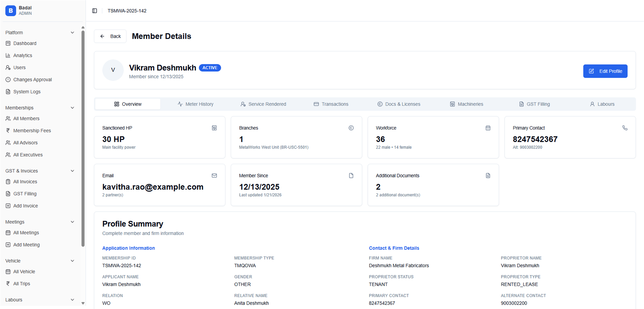The height and width of the screenshot is (309, 644).
Task: Select the Labours tab
Action: tap(602, 104)
